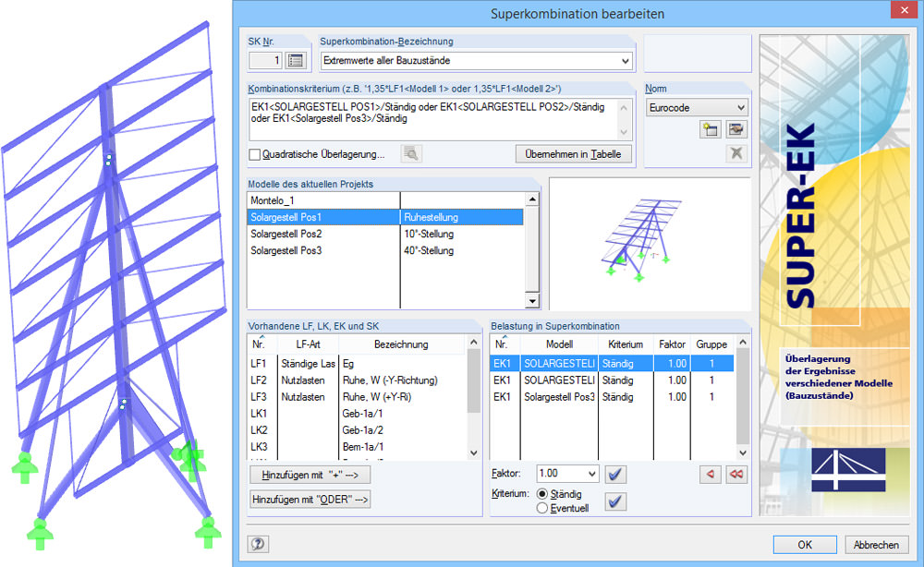Apply criterion with checkmark beside Ständig/Eventuell
The width and height of the screenshot is (924, 567).
click(615, 501)
